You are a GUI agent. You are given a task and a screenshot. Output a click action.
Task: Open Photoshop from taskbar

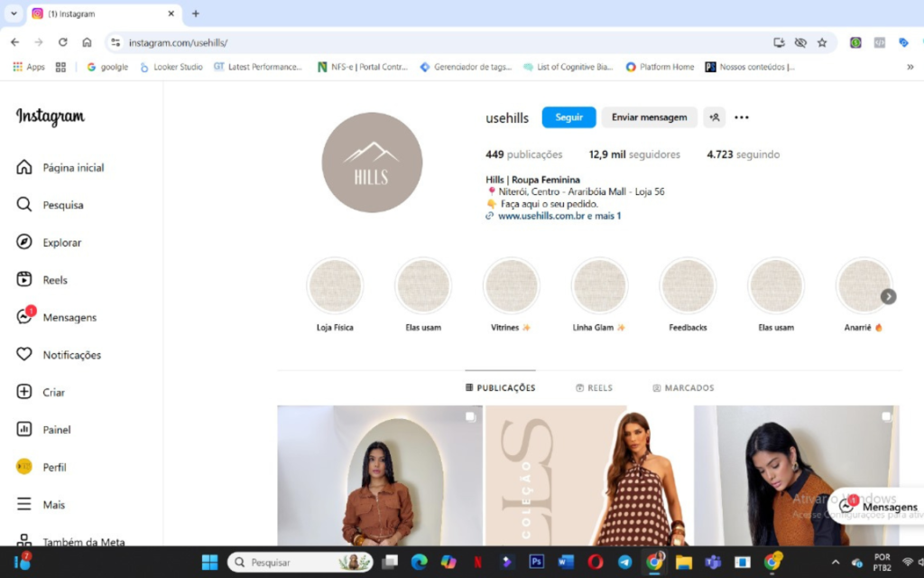[x=536, y=562]
